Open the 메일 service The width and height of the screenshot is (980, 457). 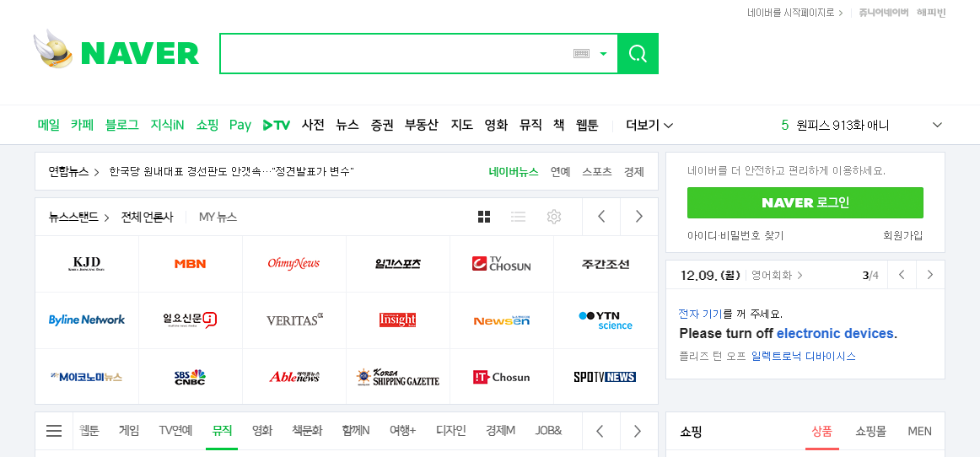(x=49, y=125)
